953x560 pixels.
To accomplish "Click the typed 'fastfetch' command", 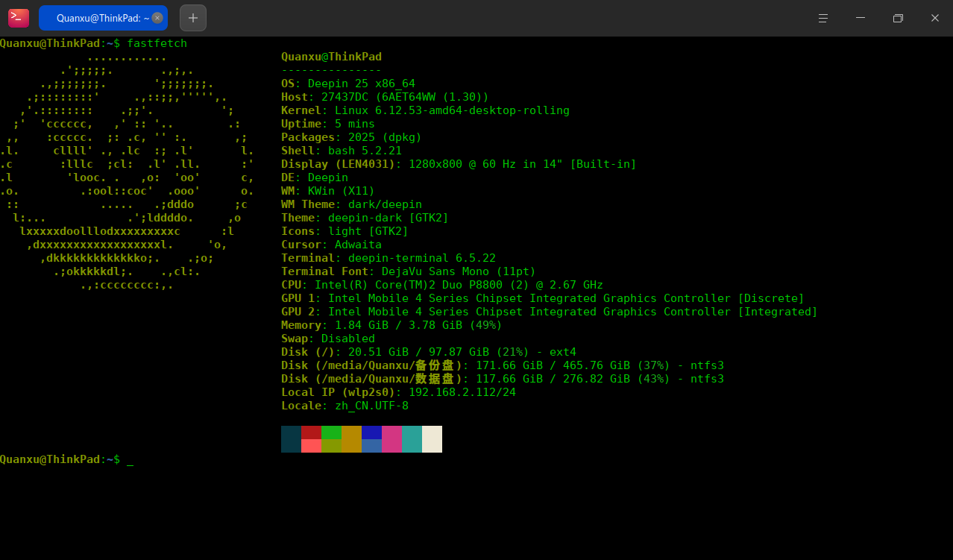I will coord(157,43).
